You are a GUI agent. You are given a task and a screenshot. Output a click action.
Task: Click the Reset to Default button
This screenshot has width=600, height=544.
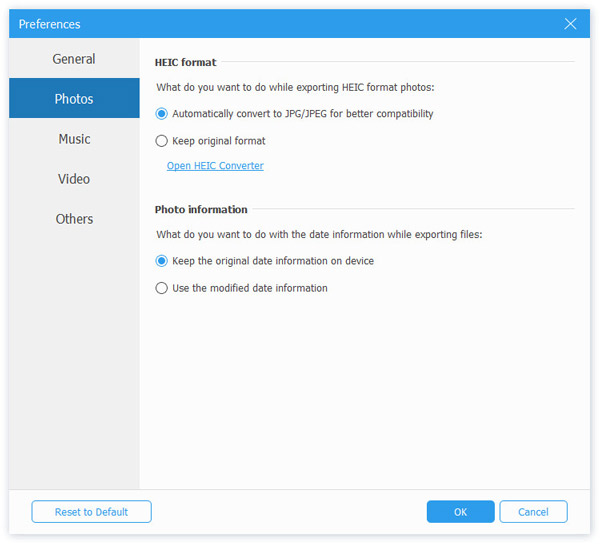tap(91, 512)
